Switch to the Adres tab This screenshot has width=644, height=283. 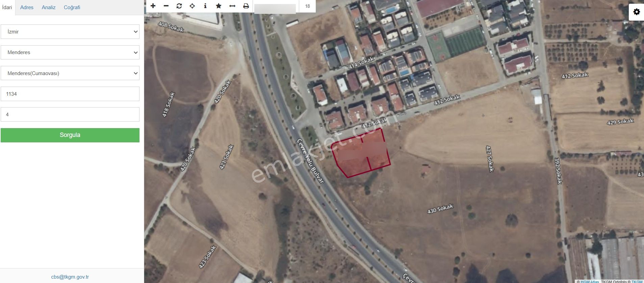pyautogui.click(x=27, y=7)
